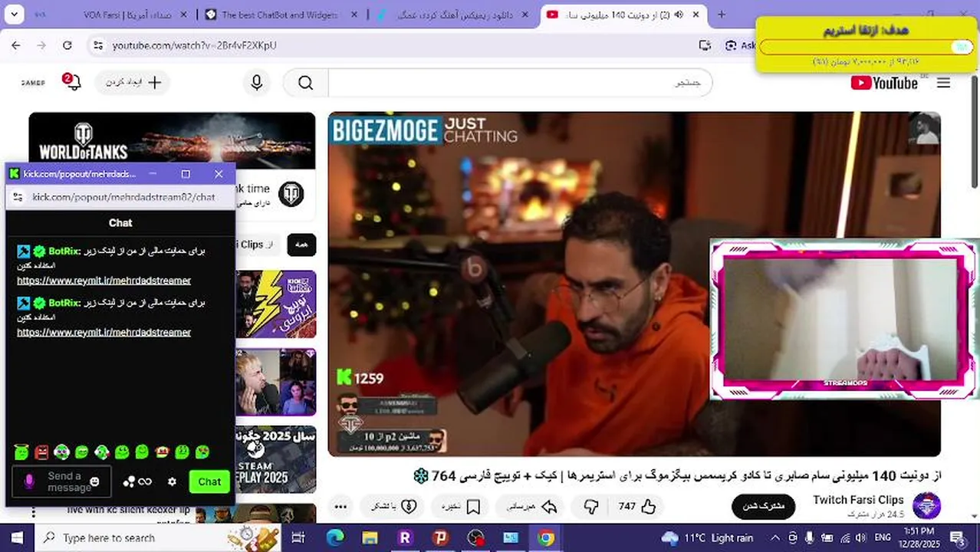980x552 pixels.
Task: Switch to The best ChatBot and Widgets tab
Action: 281,15
